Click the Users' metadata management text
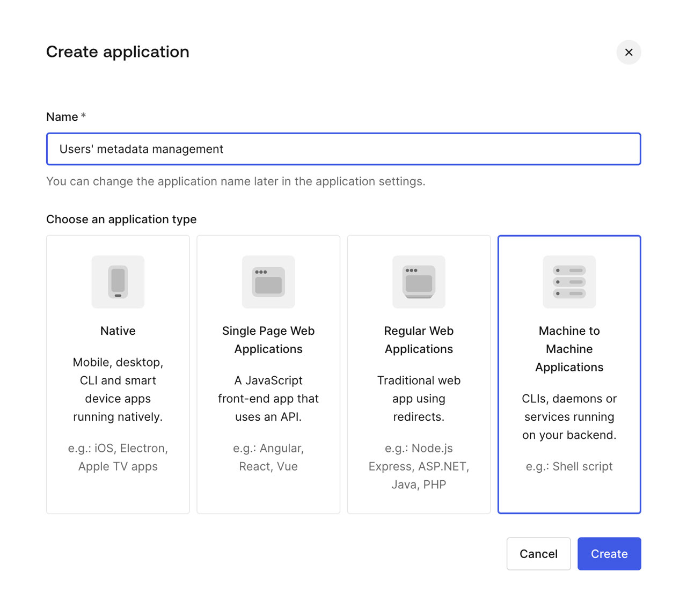This screenshot has height=616, width=687. pos(141,149)
